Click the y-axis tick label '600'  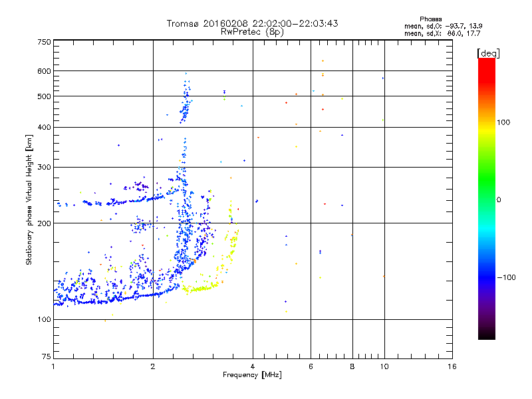(x=45, y=71)
